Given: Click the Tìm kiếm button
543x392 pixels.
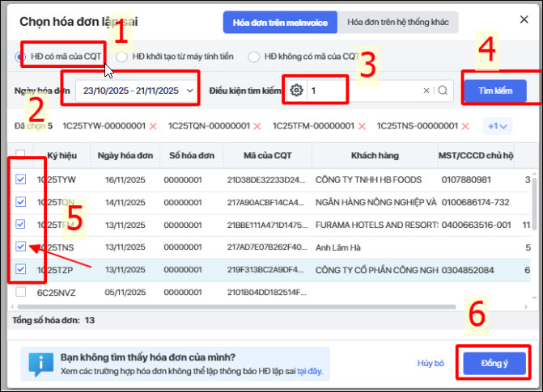Looking at the screenshot, I should pyautogui.click(x=495, y=91).
